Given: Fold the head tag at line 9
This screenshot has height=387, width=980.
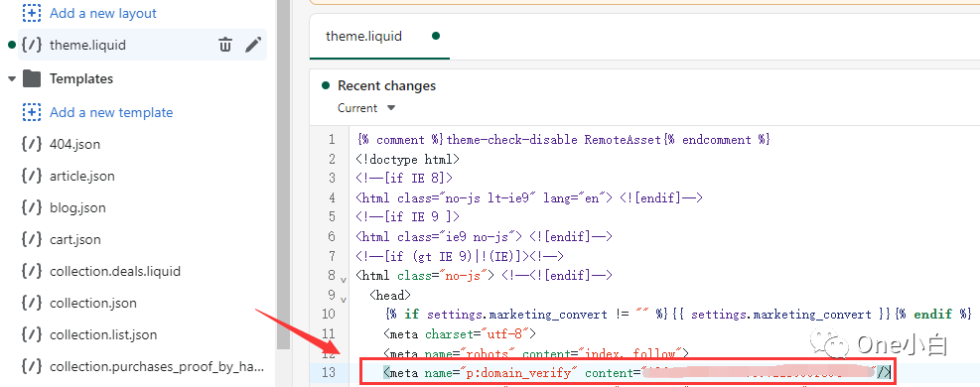Looking at the screenshot, I should pos(344,299).
